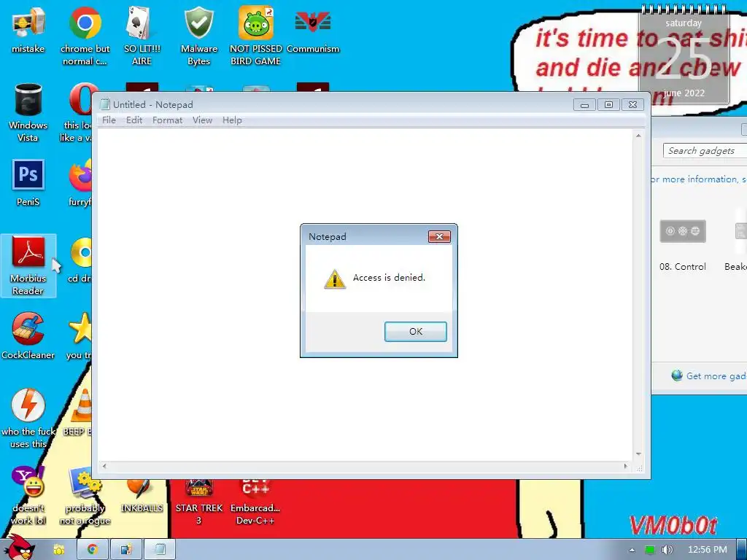Select the CockCleaner desktop icon
This screenshot has height=560, width=747.
[x=28, y=336]
